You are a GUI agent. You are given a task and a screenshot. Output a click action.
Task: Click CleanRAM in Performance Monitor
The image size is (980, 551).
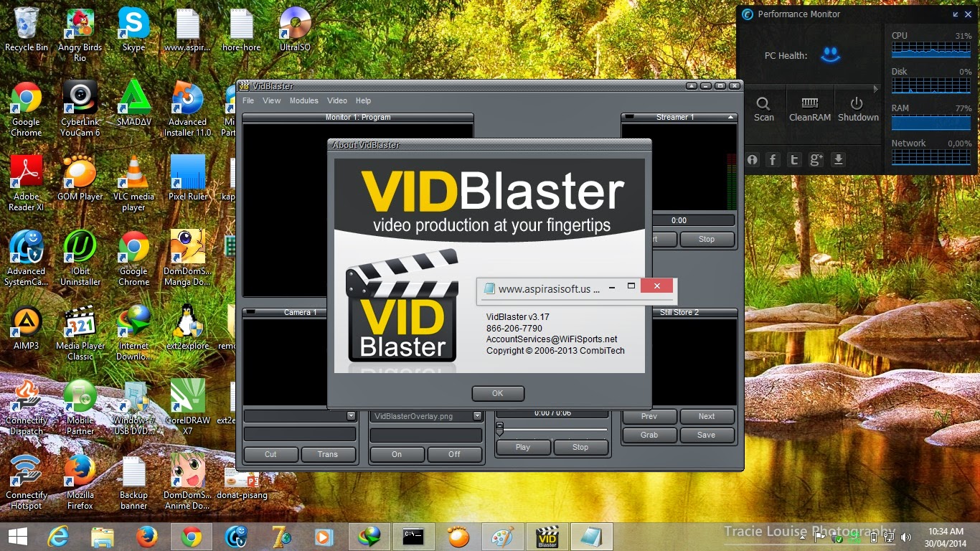tap(810, 109)
